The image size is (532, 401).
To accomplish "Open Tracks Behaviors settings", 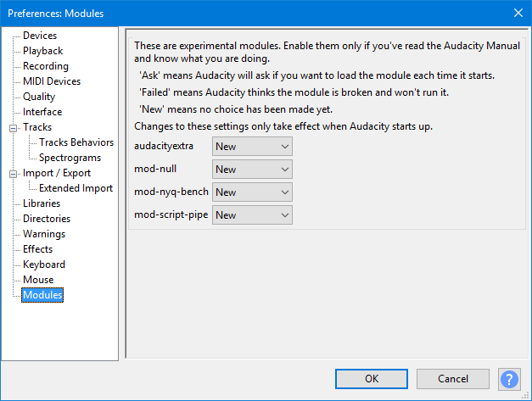I will 76,142.
